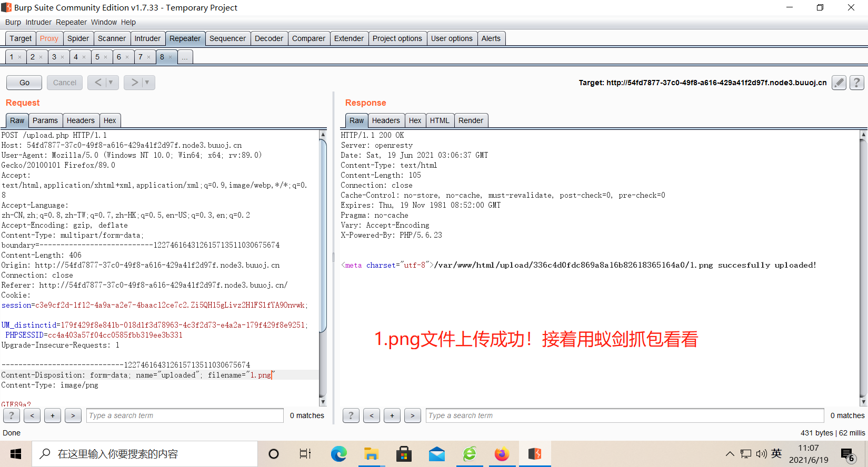Click response search help question icon
This screenshot has width=868, height=467.
[x=351, y=415]
